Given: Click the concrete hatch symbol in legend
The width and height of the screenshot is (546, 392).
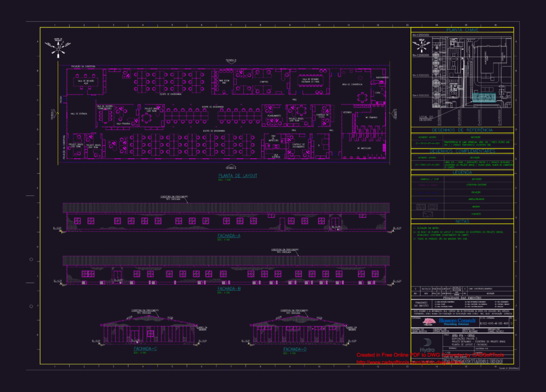Looking at the screenshot, I should [x=427, y=214].
